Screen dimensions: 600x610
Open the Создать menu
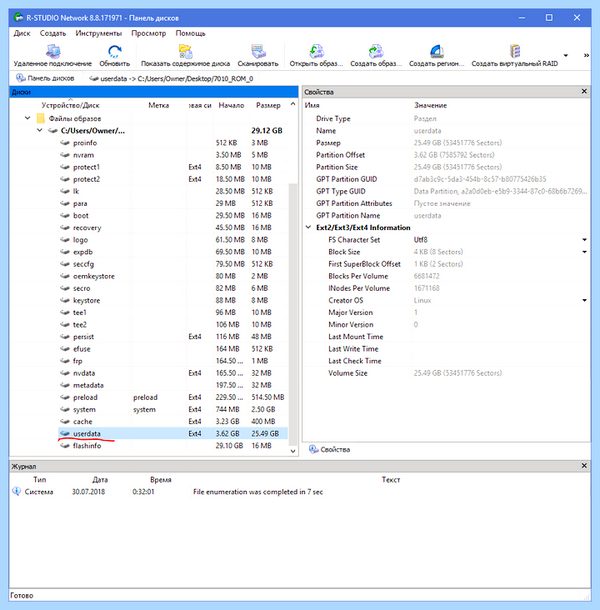coord(53,33)
